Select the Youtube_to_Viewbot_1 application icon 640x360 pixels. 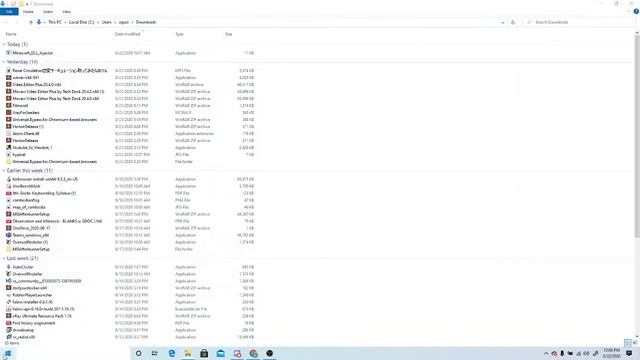(x=9, y=148)
